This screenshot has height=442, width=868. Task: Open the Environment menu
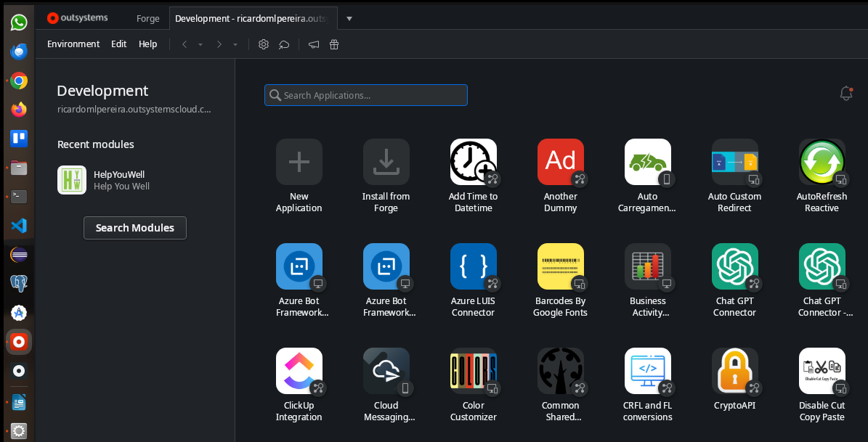73,44
